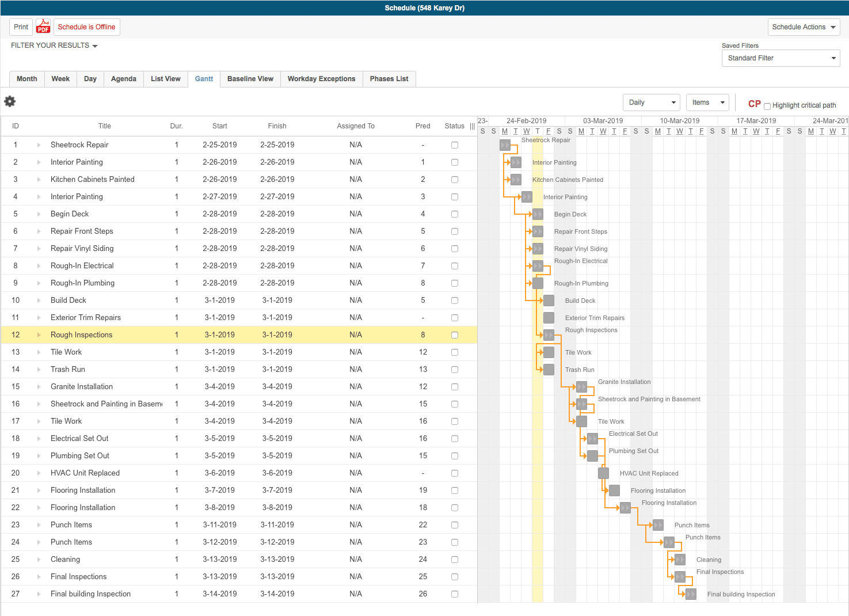Select the Trash Run Gantt bar

(x=549, y=370)
